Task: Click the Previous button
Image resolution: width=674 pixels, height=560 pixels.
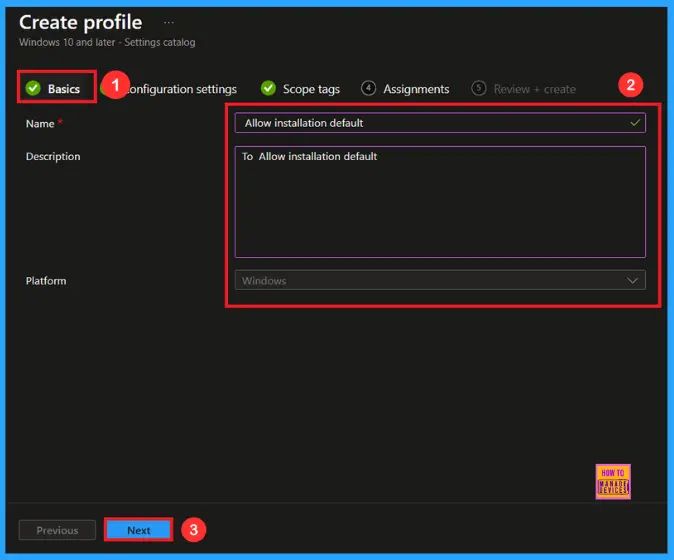Action: [x=57, y=530]
